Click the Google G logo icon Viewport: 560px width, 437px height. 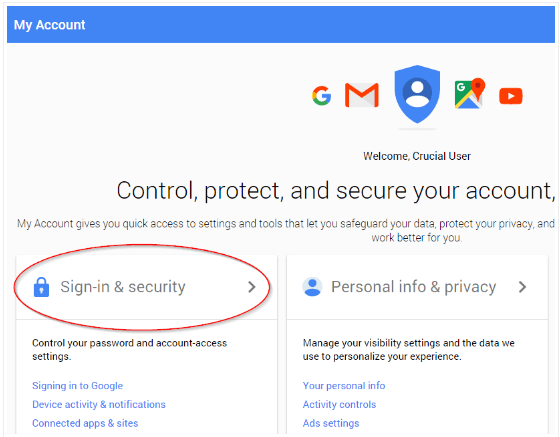[321, 96]
